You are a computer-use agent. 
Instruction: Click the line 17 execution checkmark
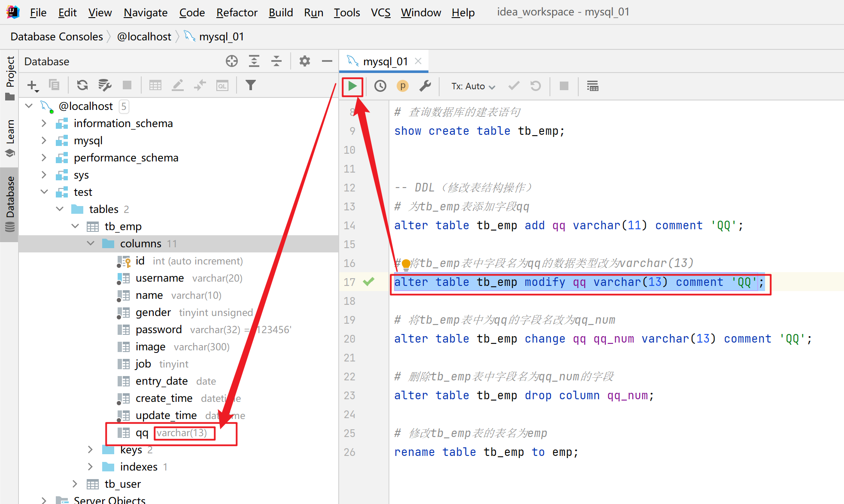(369, 282)
